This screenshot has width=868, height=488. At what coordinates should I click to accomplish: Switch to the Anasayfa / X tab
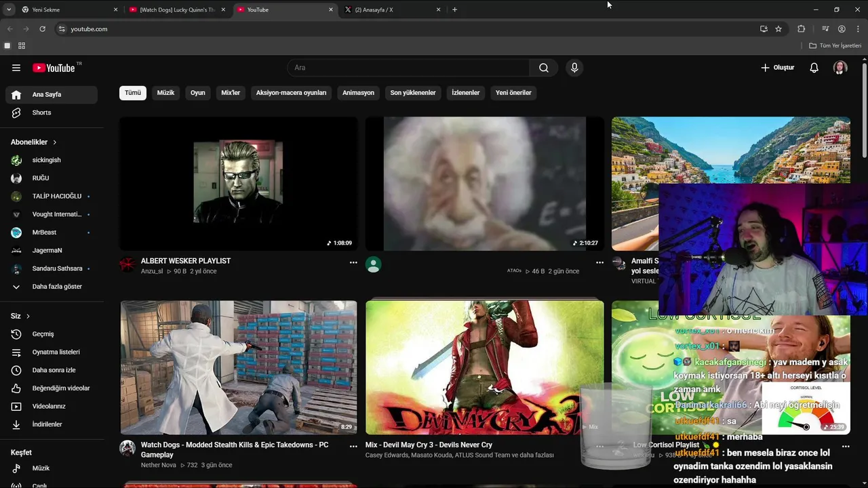point(393,9)
